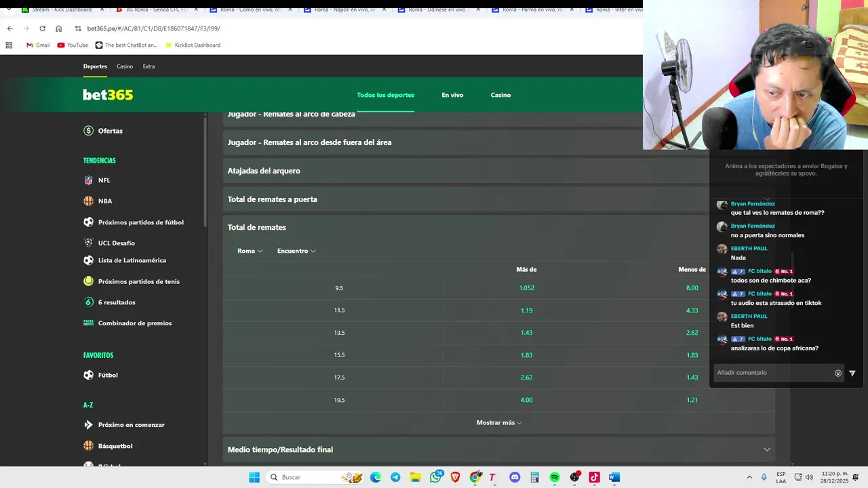This screenshot has width=868, height=488.
Task: Open the Casino tab in green header
Action: pyautogui.click(x=500, y=95)
